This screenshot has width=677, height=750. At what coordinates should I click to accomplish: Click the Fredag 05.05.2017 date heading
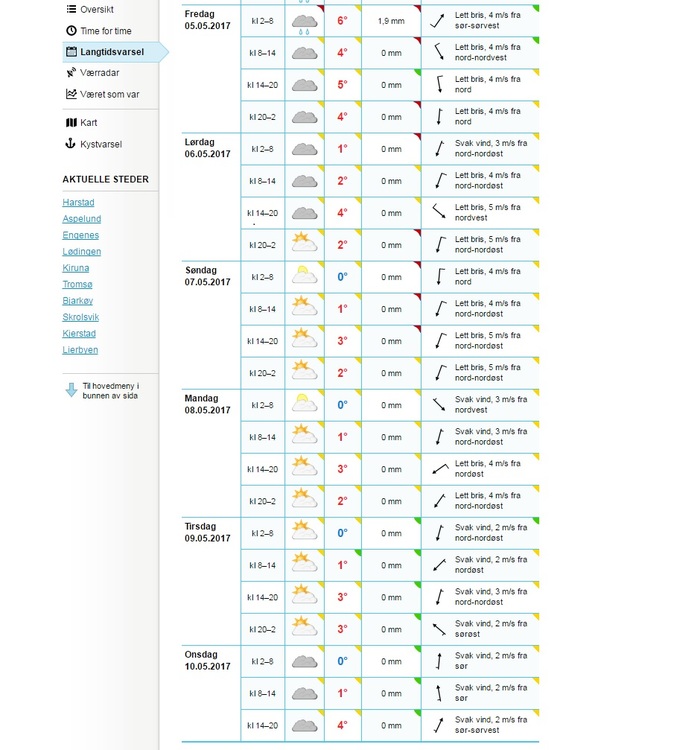pos(208,20)
